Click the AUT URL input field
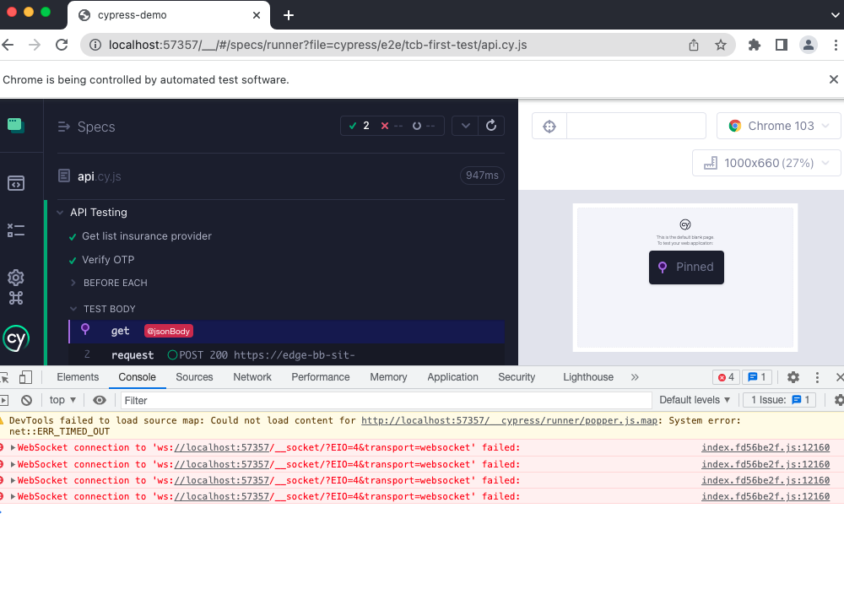The height and width of the screenshot is (616, 844). (636, 127)
